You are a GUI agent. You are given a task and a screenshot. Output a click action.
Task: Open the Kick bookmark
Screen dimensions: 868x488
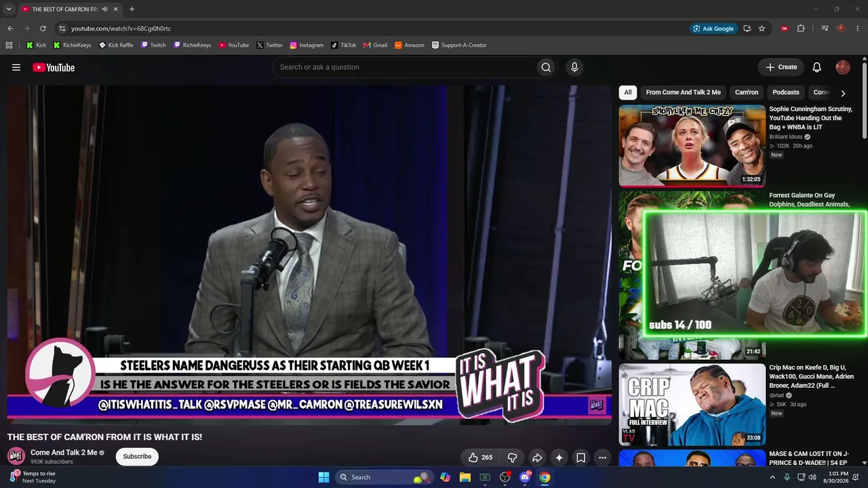pos(37,45)
